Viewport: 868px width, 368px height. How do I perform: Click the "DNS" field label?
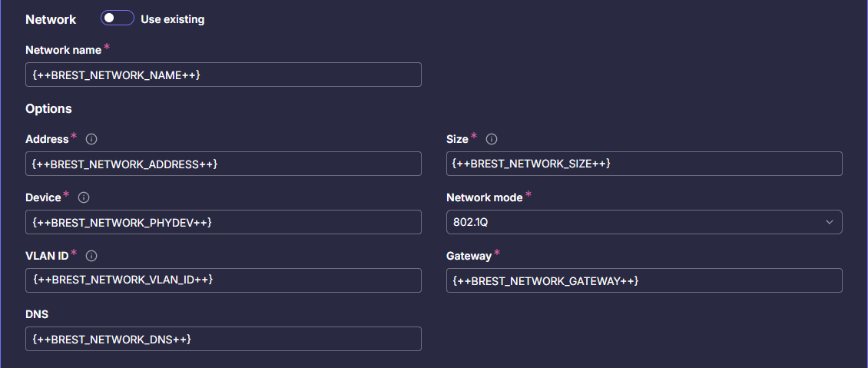pos(38,314)
